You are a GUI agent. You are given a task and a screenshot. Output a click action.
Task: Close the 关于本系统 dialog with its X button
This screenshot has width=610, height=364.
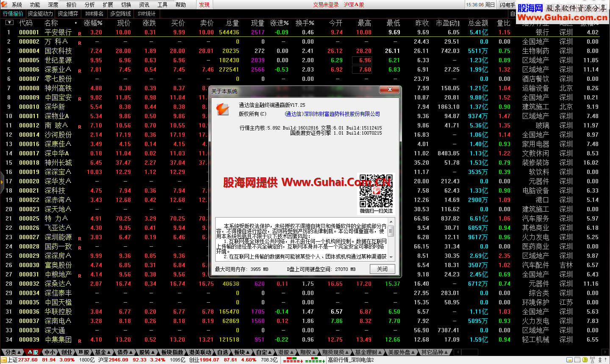389,89
